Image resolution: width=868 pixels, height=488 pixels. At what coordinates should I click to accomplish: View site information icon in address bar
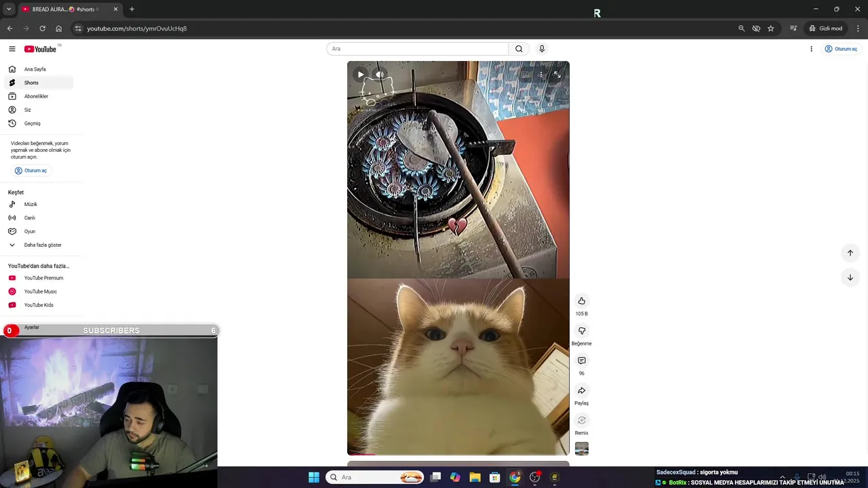pos(78,28)
